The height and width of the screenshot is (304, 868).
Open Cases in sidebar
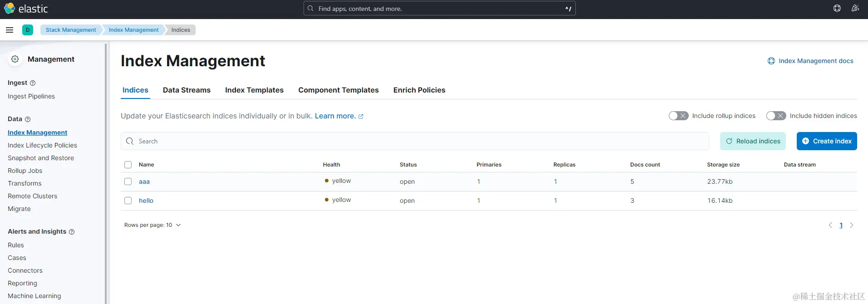pos(17,258)
